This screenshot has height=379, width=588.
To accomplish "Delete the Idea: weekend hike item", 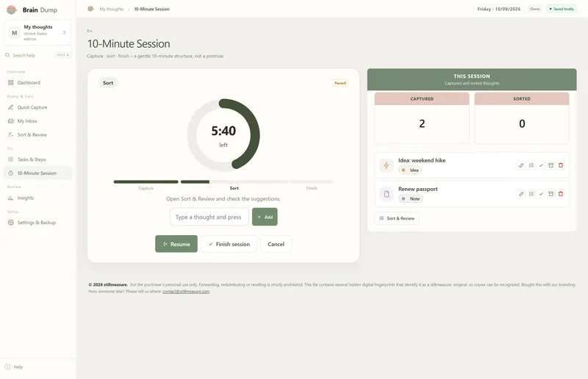I will (561, 165).
